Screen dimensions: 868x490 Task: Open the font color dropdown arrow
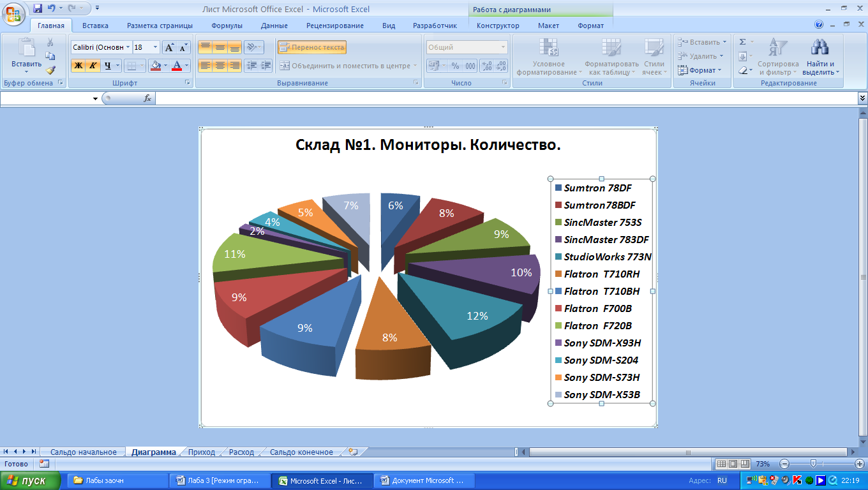pos(187,65)
